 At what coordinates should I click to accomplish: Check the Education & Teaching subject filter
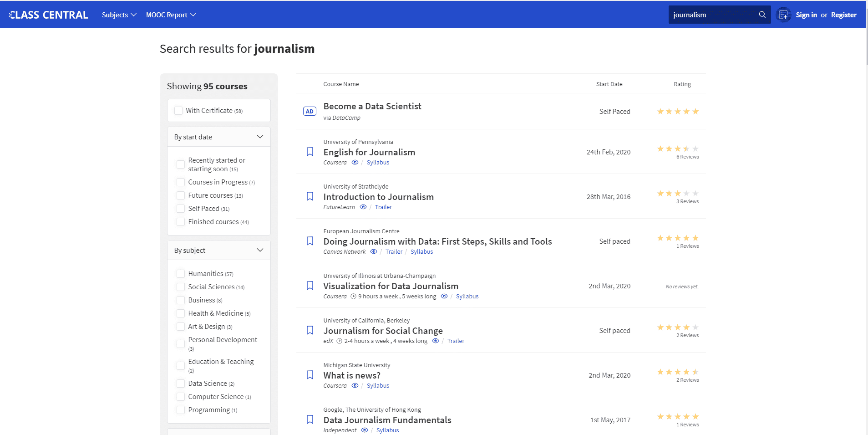181,366
